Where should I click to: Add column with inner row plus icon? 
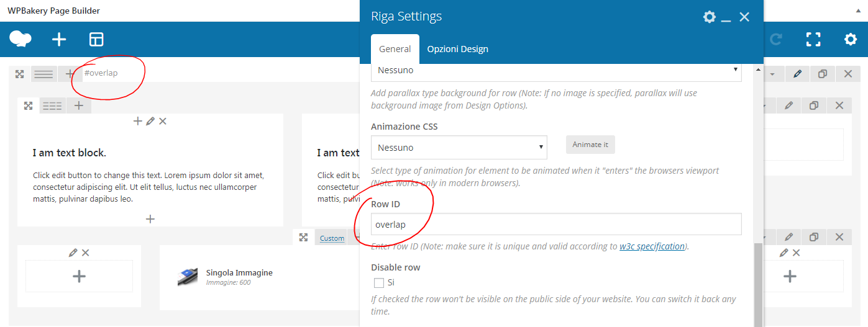(x=79, y=105)
